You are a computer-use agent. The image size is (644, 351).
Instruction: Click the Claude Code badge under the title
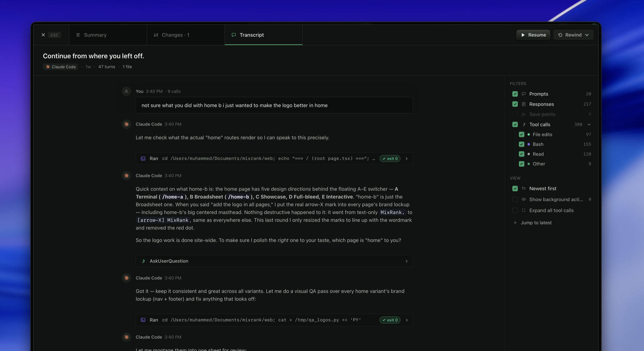pyautogui.click(x=61, y=67)
